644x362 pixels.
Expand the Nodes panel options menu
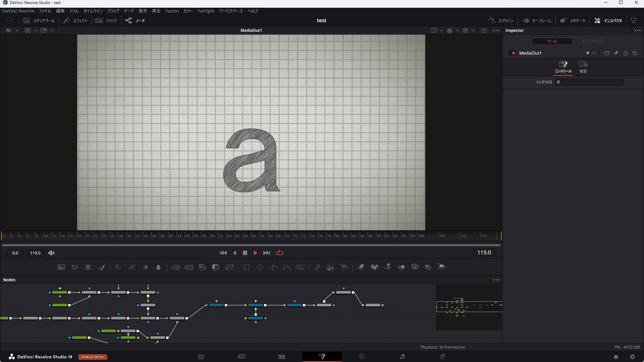pos(496,280)
